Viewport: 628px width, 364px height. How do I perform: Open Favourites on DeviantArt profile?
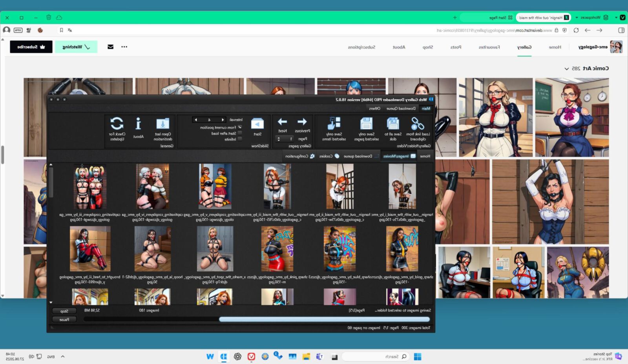(x=489, y=47)
